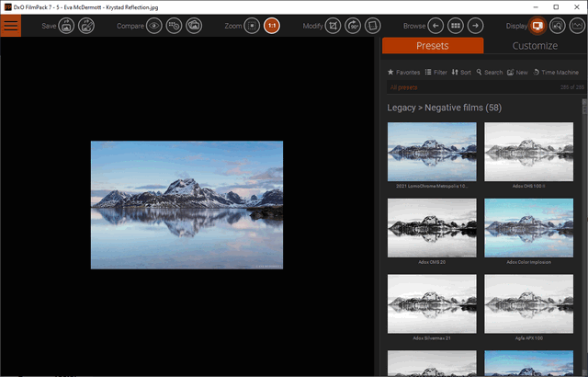The image size is (588, 377).
Task: Open the Time Machine
Action: [555, 72]
